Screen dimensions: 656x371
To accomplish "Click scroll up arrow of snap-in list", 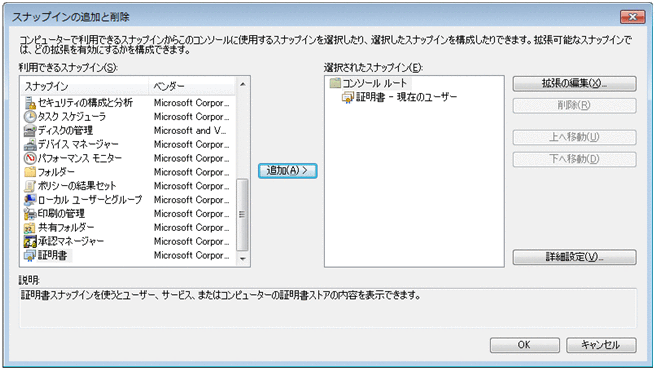I will (x=243, y=84).
